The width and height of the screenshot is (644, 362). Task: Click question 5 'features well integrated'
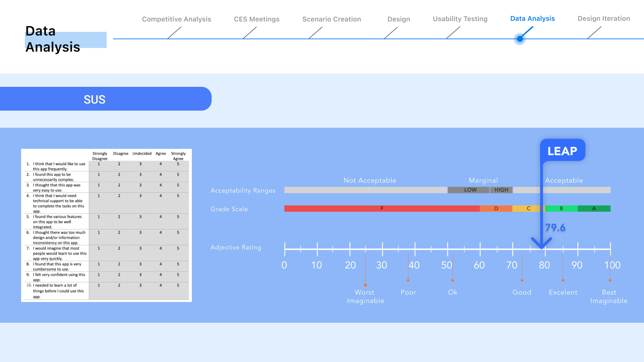click(57, 222)
